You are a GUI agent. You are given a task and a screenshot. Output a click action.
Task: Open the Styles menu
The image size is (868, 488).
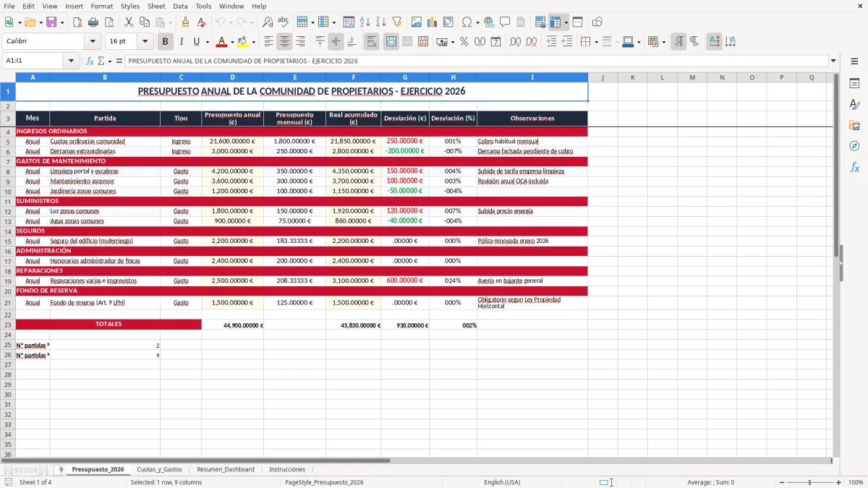coord(130,6)
